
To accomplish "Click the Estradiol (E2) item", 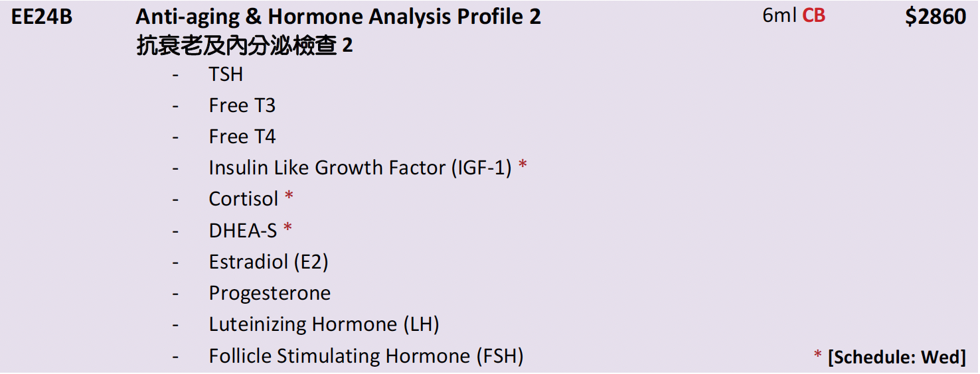I will pyautogui.click(x=268, y=262).
